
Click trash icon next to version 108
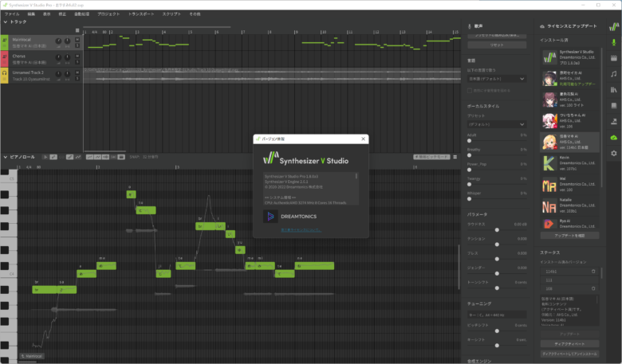click(593, 288)
